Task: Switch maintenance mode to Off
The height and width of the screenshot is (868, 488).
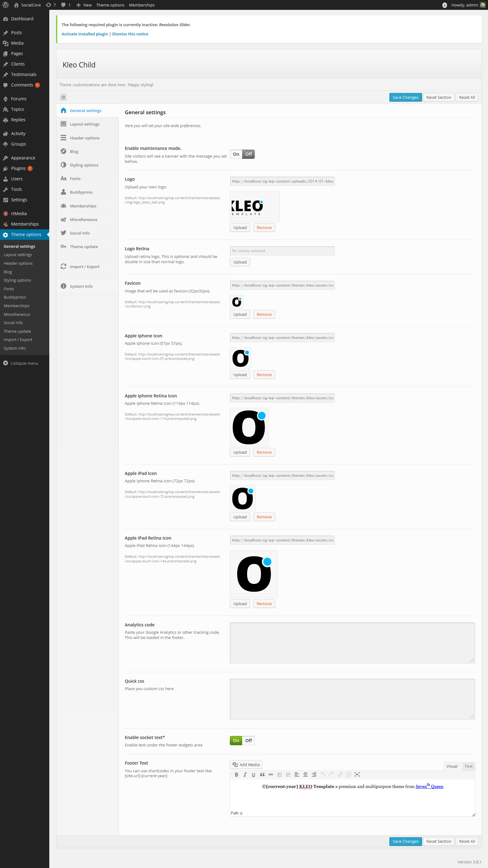Action: click(x=248, y=154)
